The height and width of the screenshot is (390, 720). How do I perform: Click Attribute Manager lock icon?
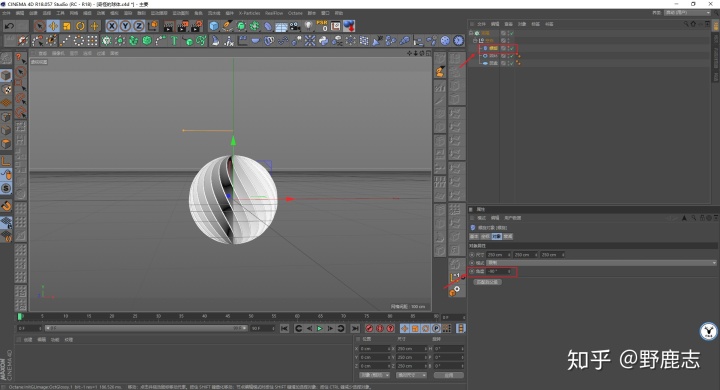pyautogui.click(x=702, y=218)
